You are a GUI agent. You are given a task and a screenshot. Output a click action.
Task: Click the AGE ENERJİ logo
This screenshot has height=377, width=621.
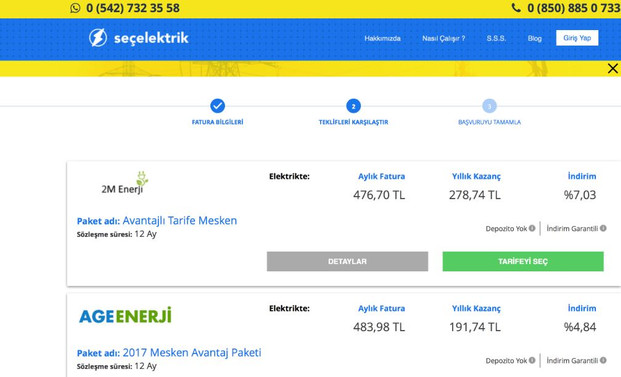pyautogui.click(x=125, y=316)
